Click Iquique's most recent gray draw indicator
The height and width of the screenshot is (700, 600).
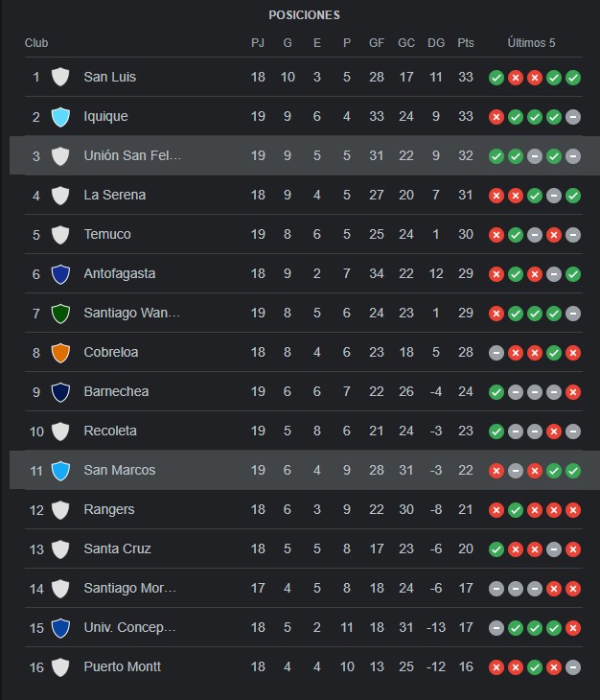(573, 117)
